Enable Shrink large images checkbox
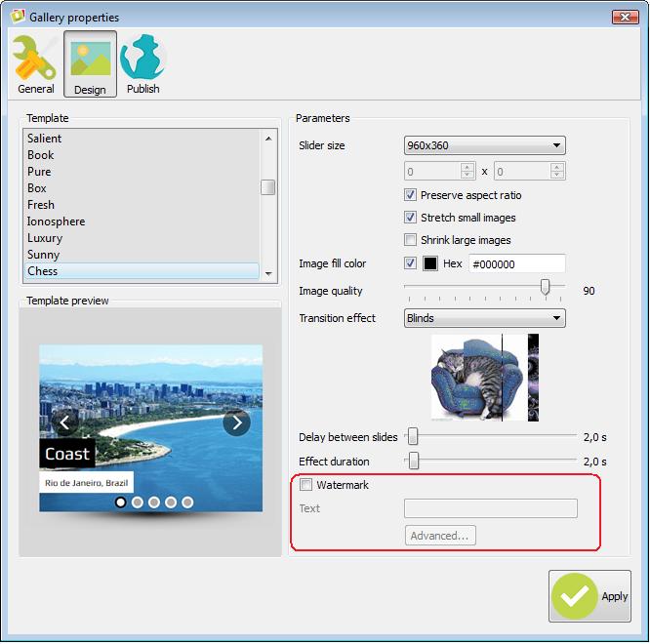The image size is (650, 644). click(x=410, y=239)
